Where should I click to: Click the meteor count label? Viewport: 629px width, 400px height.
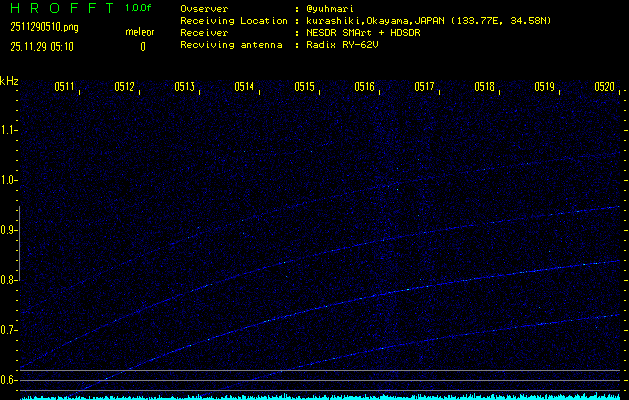[x=140, y=31]
